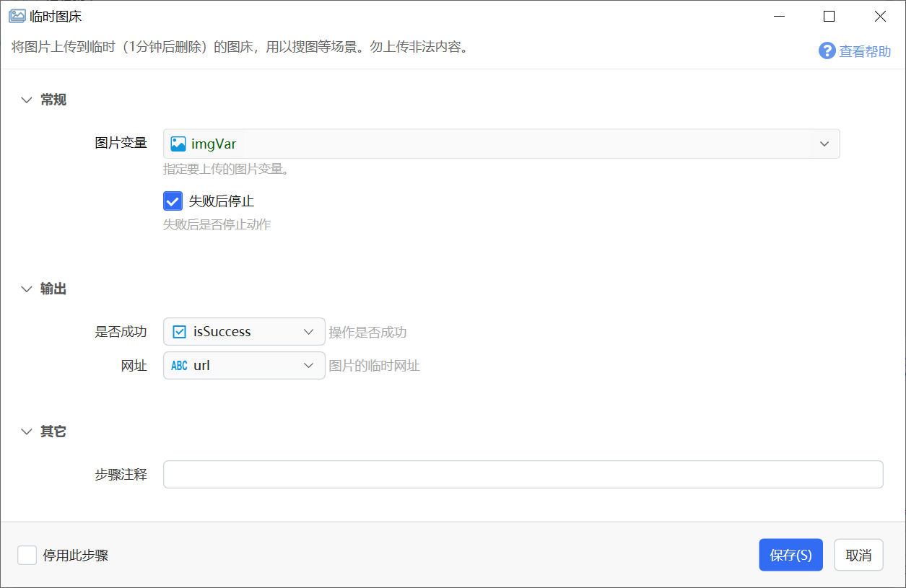The image size is (906, 588).
Task: Click the 常规 section heading text
Action: pos(53,100)
